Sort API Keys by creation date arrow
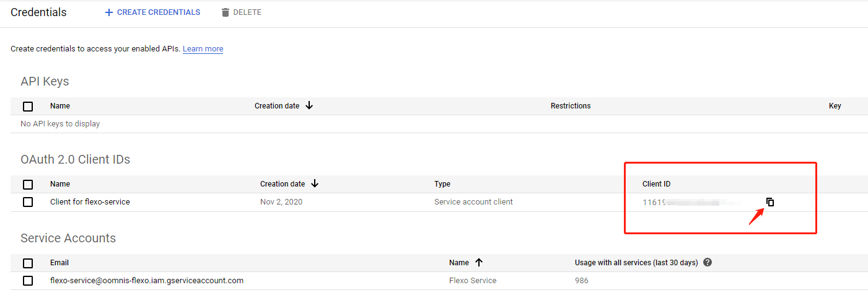This screenshot has width=868, height=308. click(x=309, y=106)
